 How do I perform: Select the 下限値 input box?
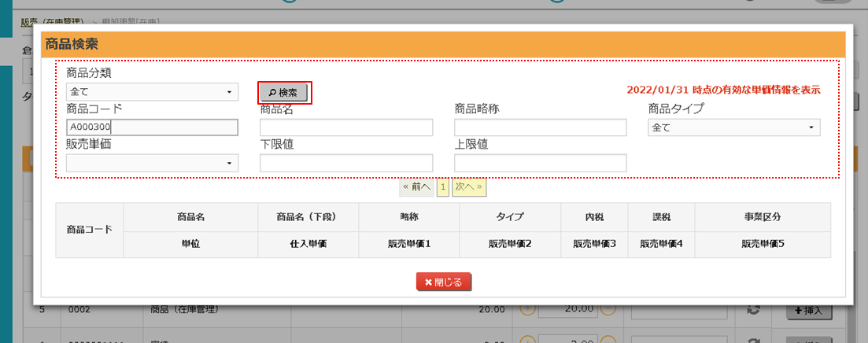[346, 163]
